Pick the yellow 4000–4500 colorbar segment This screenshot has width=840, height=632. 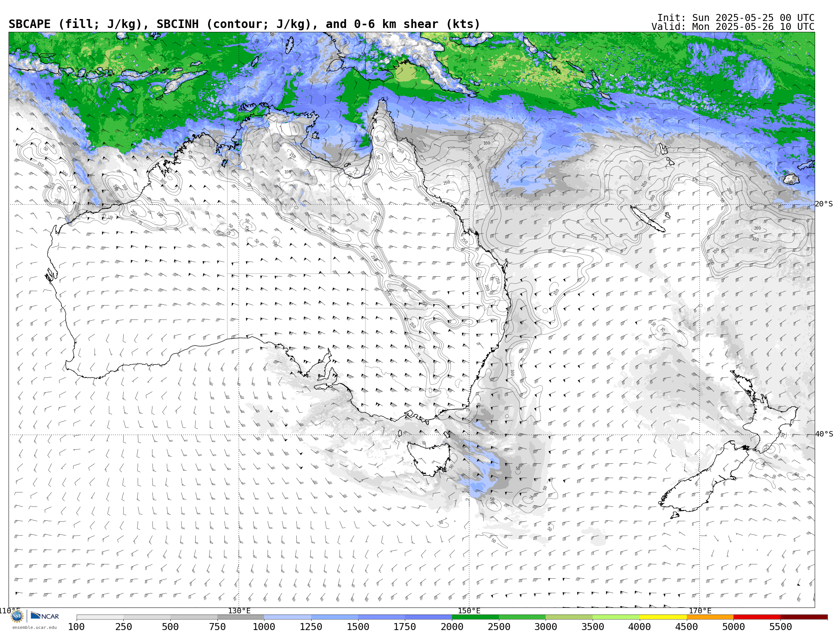(x=663, y=617)
